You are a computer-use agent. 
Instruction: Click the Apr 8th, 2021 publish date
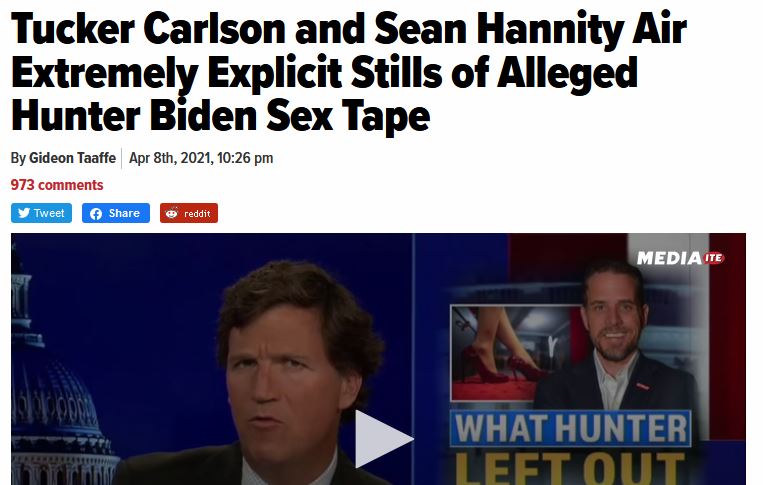[x=171, y=158]
